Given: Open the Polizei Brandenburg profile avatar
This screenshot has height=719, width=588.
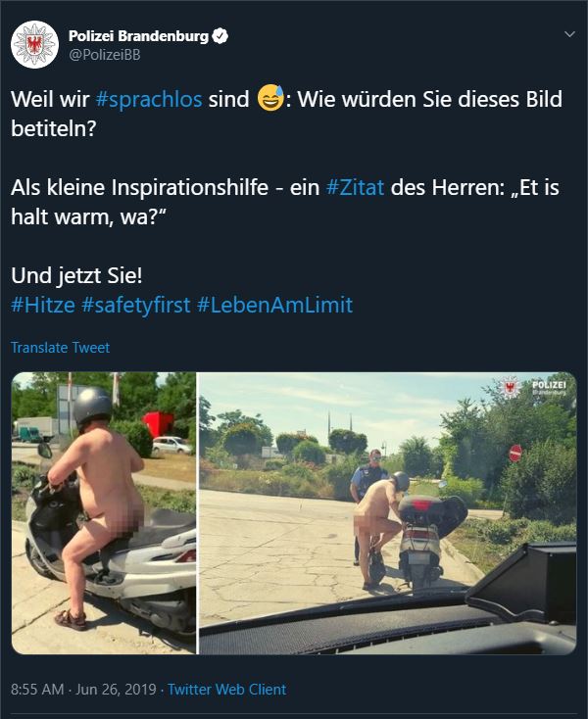Looking at the screenshot, I should (34, 44).
